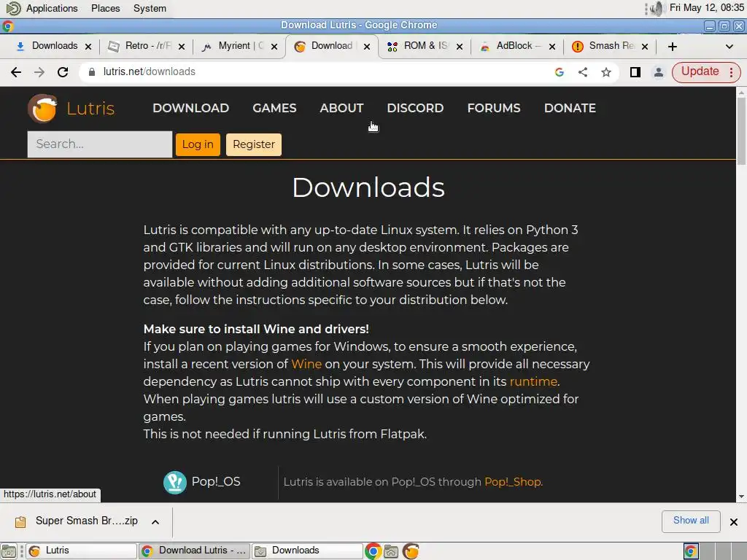Close the downloads bar
This screenshot has width=747, height=560.
tap(734, 522)
